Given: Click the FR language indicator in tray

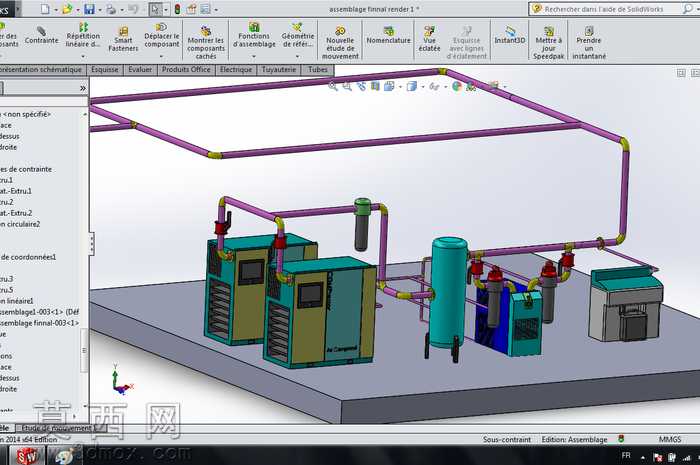Looking at the screenshot, I should coord(626,455).
